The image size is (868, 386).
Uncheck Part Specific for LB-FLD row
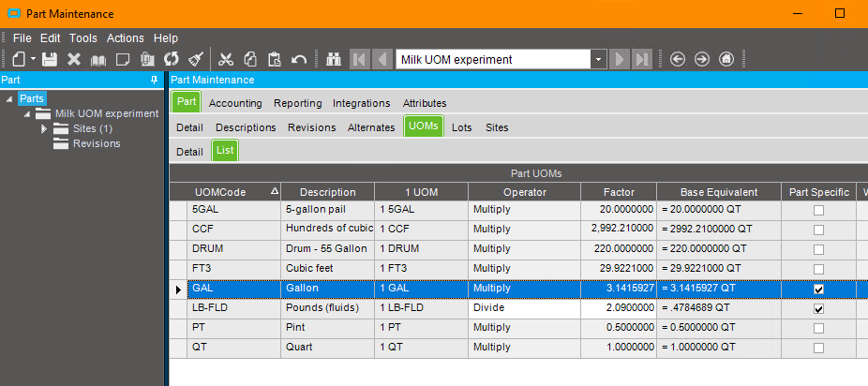pyautogui.click(x=818, y=308)
